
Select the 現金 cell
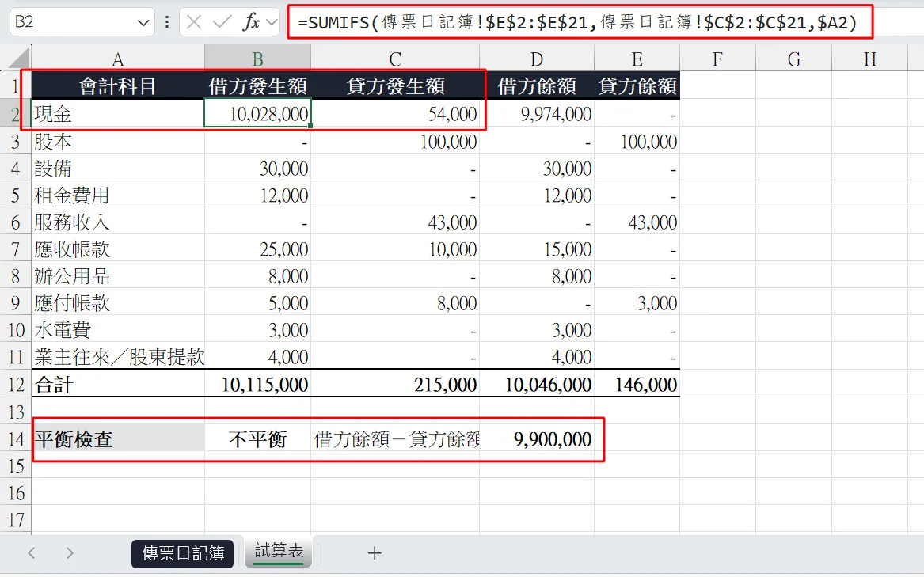(x=118, y=113)
